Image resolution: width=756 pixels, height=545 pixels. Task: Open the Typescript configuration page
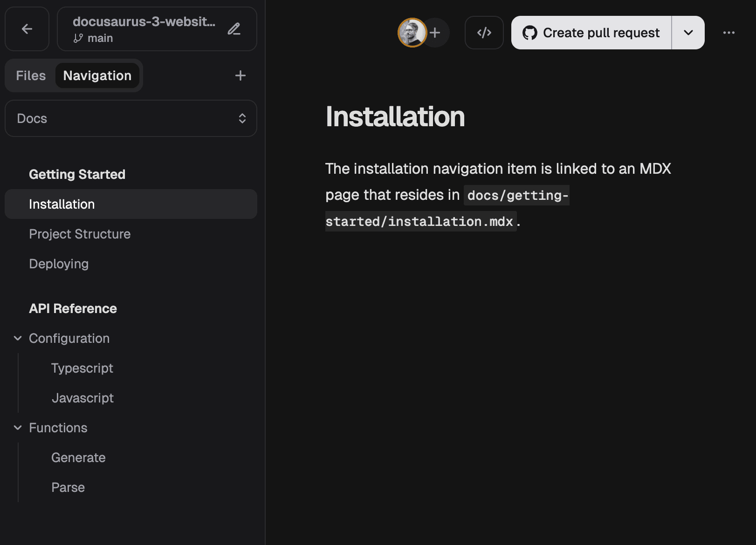click(x=82, y=368)
